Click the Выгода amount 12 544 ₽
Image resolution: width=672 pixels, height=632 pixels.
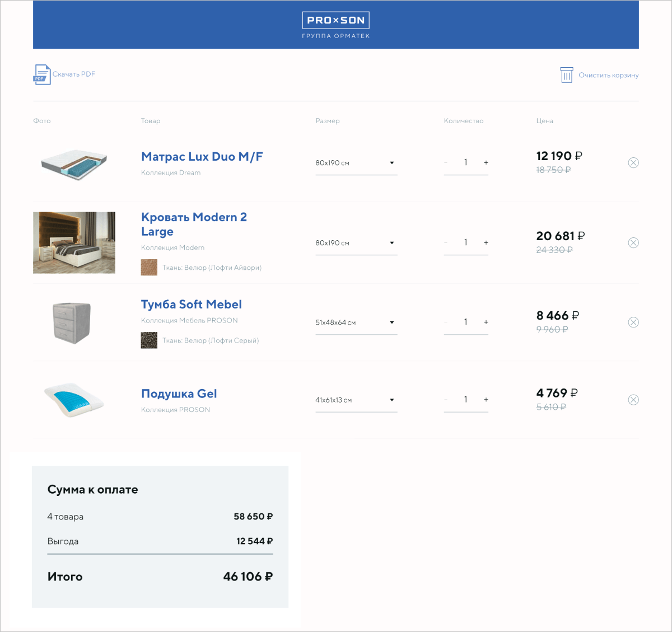(x=255, y=541)
